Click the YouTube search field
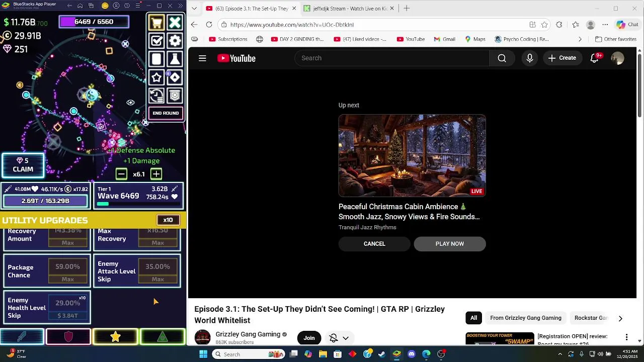The image size is (644, 362). tap(392, 58)
